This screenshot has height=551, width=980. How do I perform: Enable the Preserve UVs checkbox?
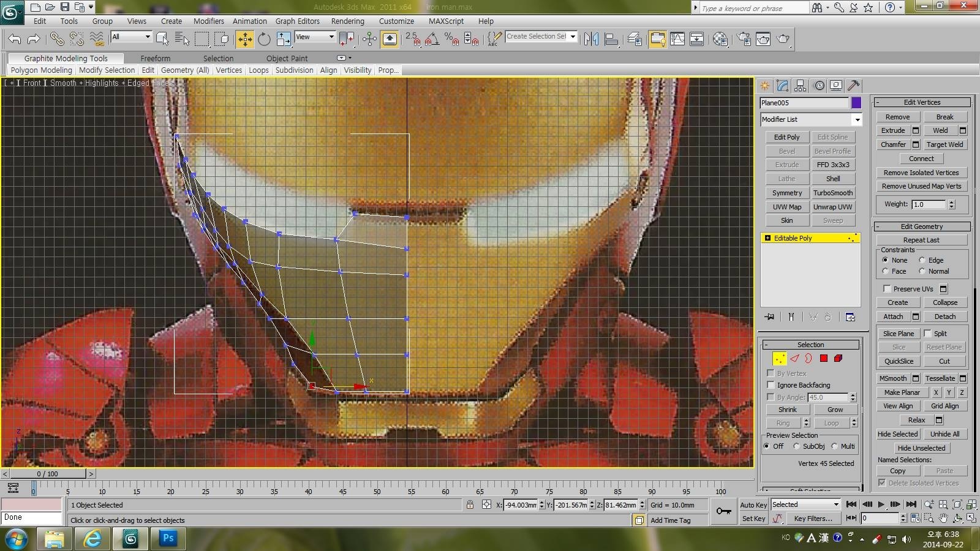886,288
